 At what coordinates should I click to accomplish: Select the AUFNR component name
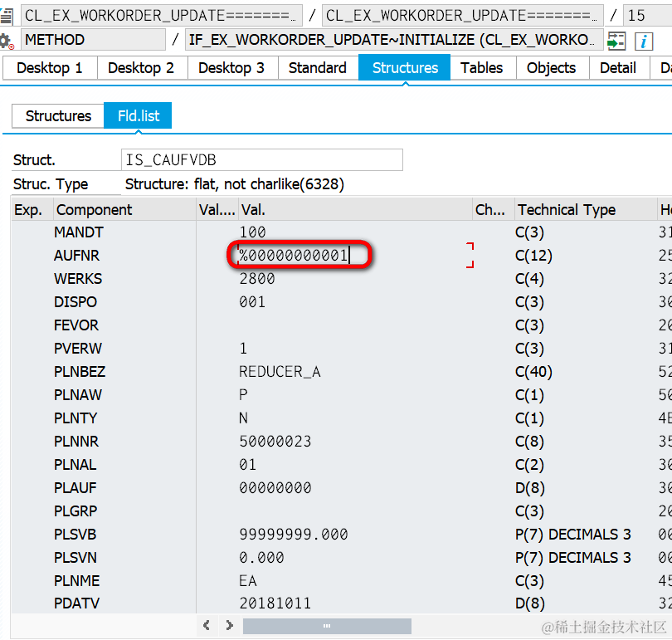pos(76,256)
